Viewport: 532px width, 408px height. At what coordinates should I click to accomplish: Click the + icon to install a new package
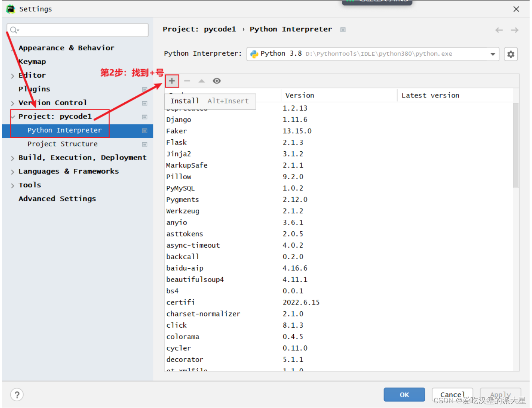point(172,81)
